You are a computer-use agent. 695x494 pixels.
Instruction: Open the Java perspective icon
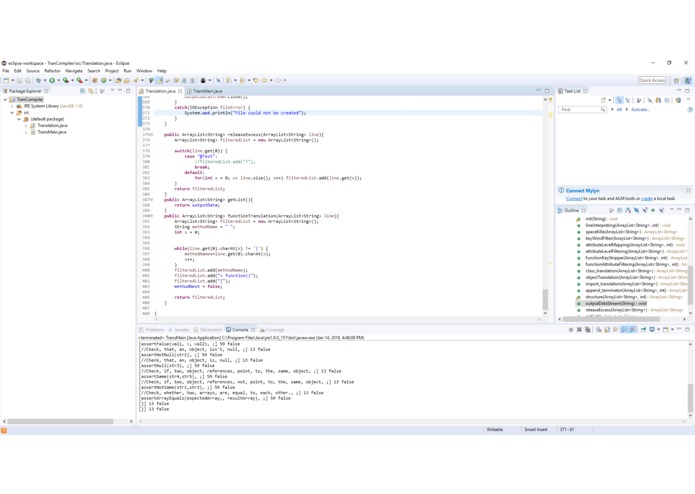(687, 80)
